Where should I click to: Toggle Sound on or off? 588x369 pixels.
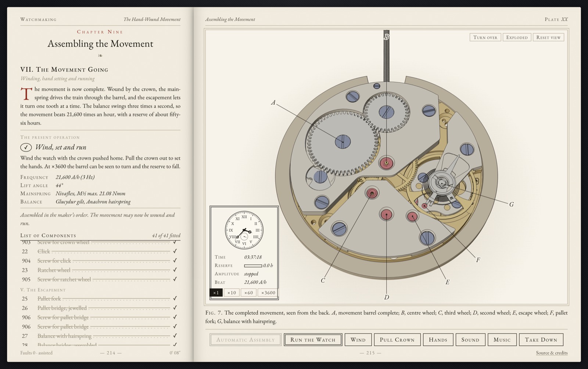coord(470,340)
